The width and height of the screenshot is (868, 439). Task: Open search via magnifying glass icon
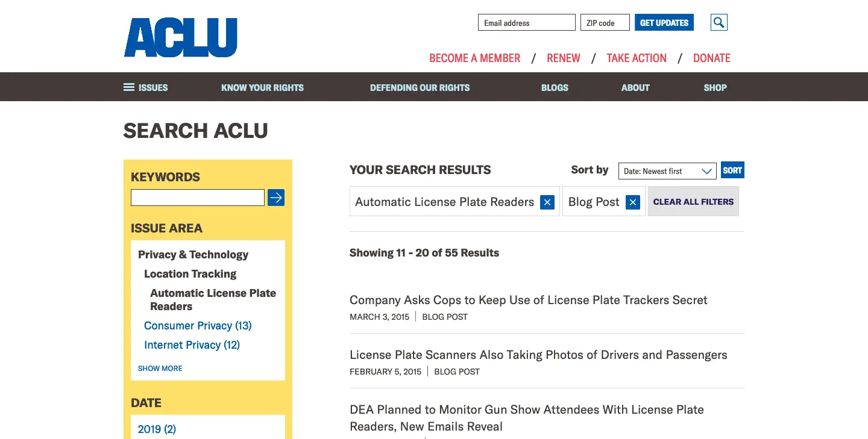coord(719,23)
